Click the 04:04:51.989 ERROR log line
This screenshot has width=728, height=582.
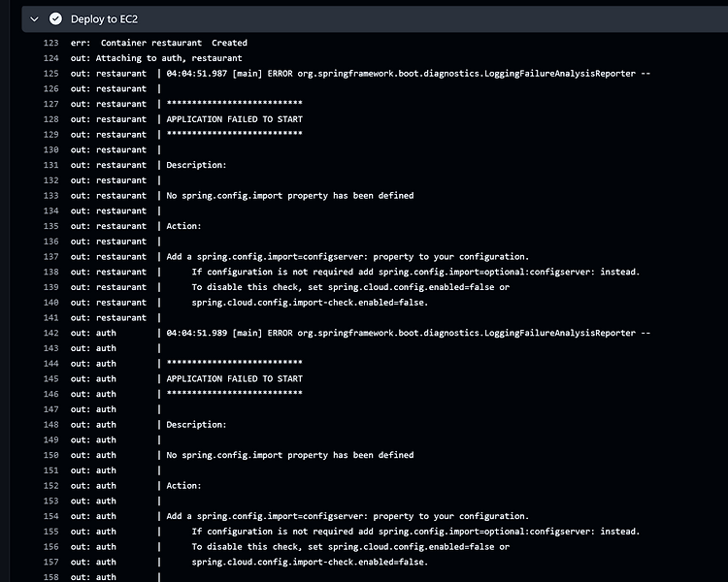pyautogui.click(x=408, y=333)
